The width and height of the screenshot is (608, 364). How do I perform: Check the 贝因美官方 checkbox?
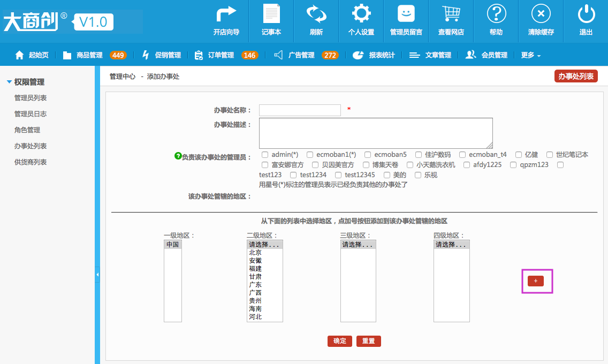tap(315, 165)
